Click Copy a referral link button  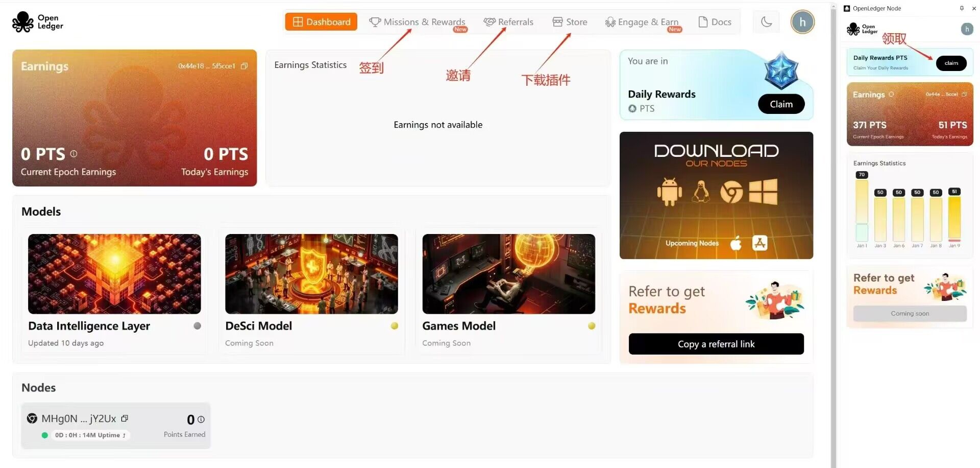[x=716, y=344]
